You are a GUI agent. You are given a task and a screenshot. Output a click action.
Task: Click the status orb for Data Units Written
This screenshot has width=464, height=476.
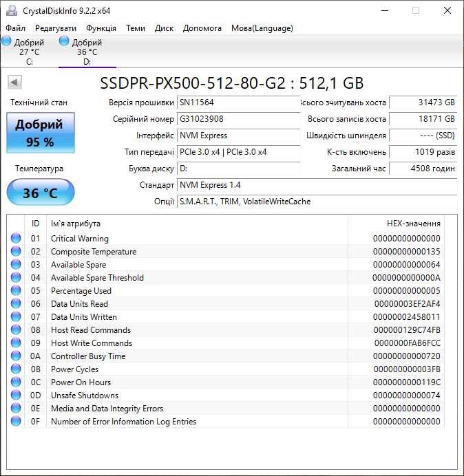(16, 316)
